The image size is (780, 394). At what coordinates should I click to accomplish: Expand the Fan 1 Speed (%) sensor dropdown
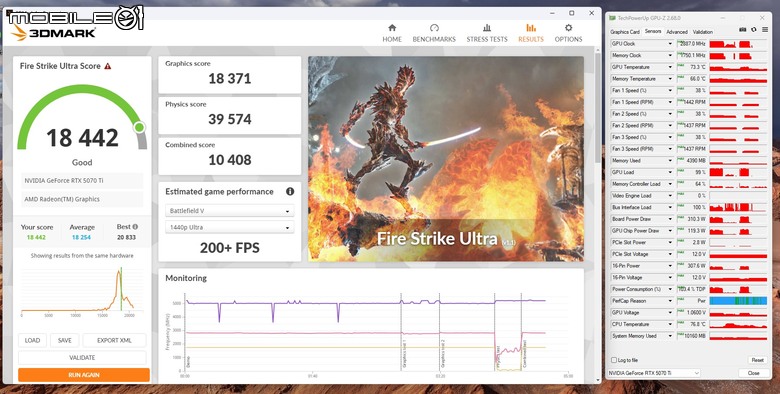coord(670,91)
